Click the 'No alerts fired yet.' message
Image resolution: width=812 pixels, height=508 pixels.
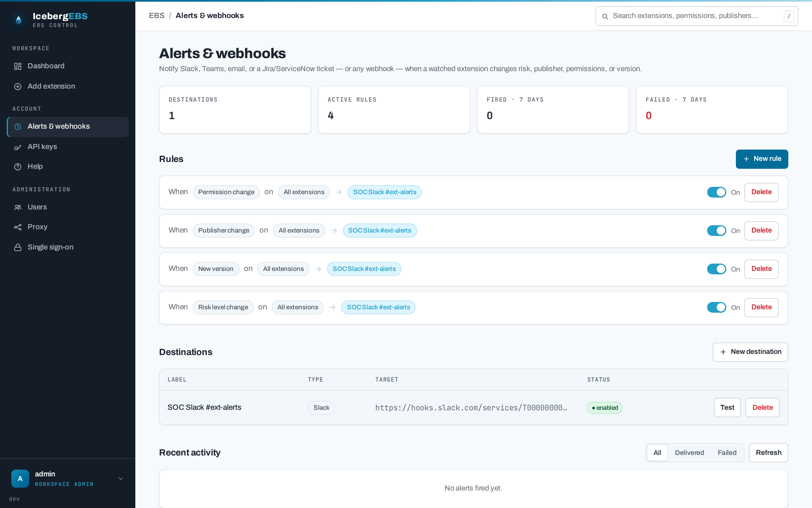tap(473, 488)
